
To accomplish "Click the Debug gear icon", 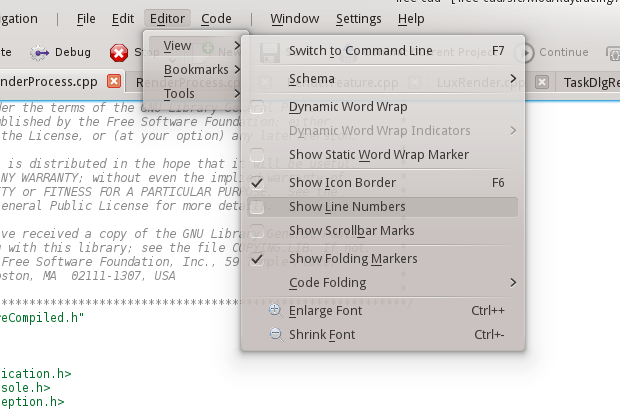I will tap(40, 53).
